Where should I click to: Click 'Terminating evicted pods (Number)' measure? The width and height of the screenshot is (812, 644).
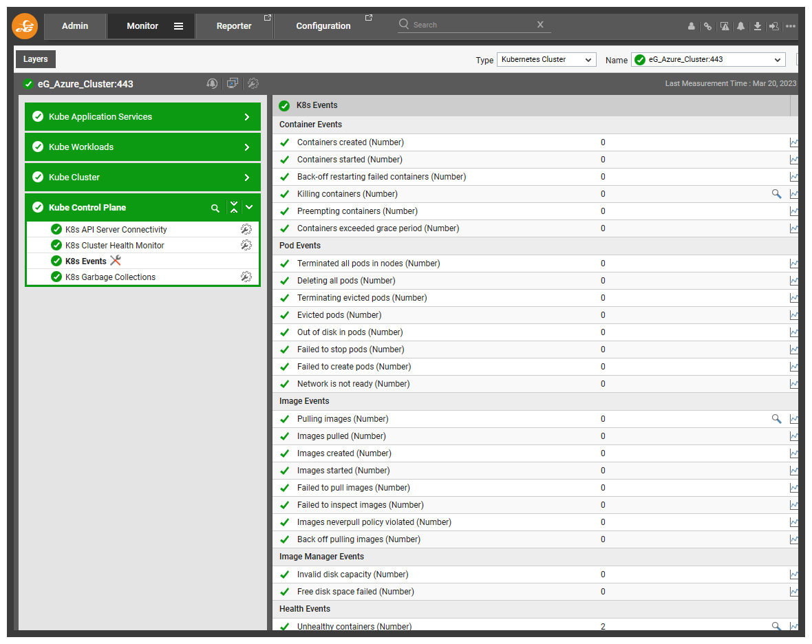coord(362,298)
